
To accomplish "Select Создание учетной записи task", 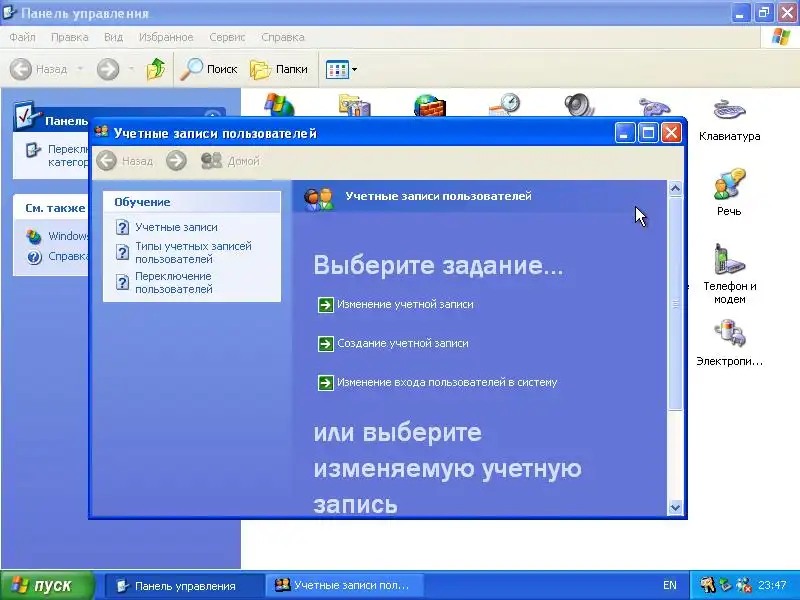I will pyautogui.click(x=403, y=343).
